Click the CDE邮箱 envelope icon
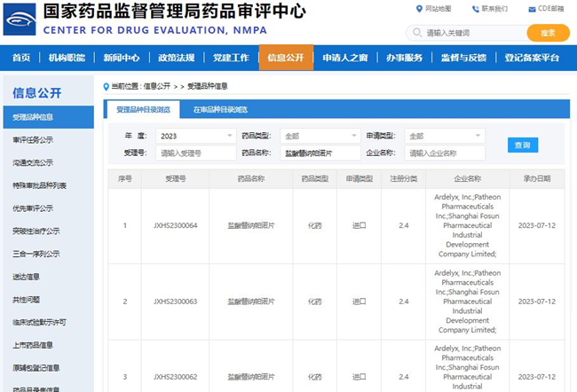The width and height of the screenshot is (577, 392). [x=531, y=9]
